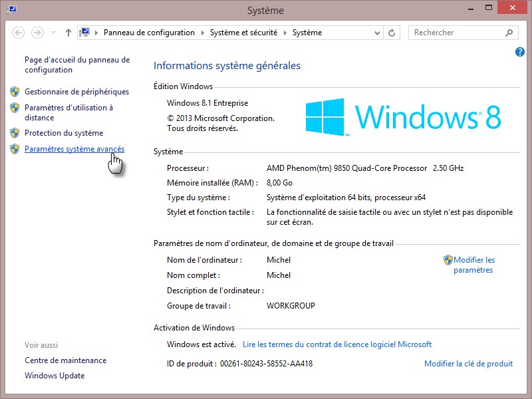
Task: Open the address bar history dropdown
Action: [377, 33]
